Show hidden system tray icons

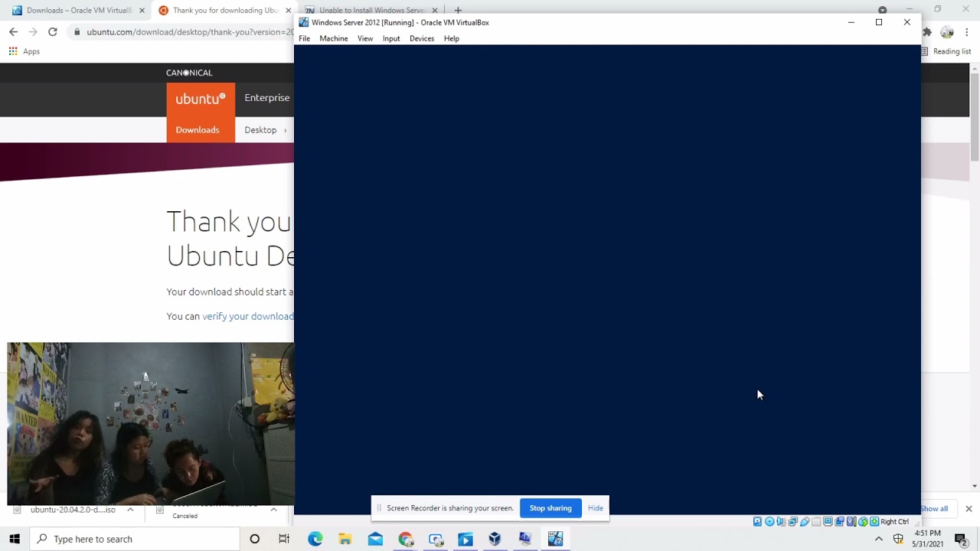point(879,539)
